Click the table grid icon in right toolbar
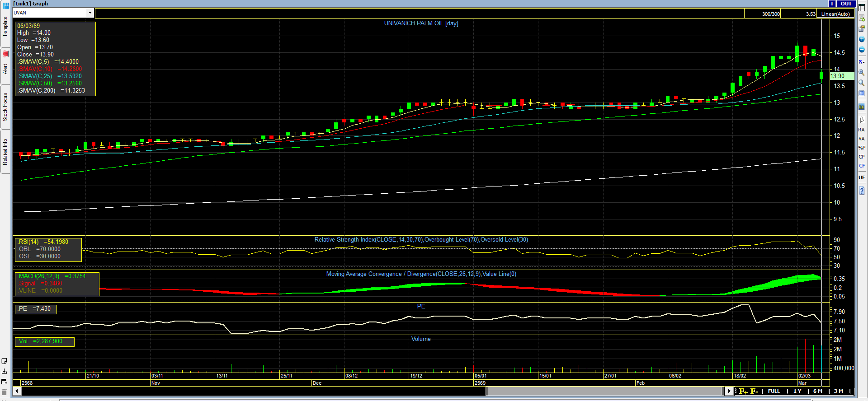868x401 pixels. (862, 8)
